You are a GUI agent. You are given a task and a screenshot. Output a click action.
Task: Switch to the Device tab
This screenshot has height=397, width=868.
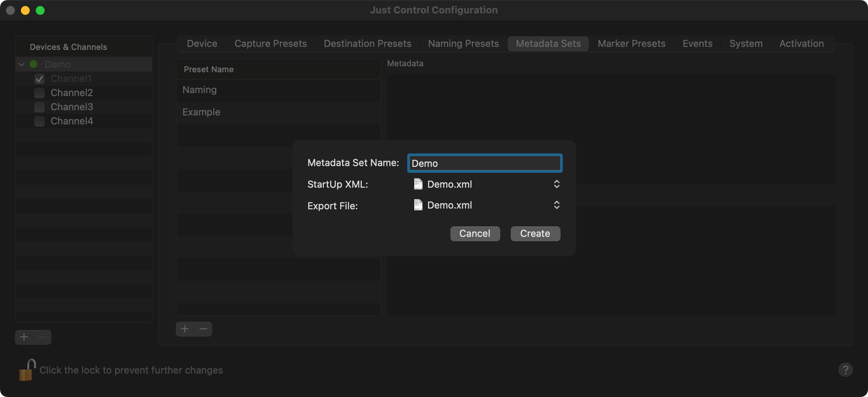coord(202,44)
